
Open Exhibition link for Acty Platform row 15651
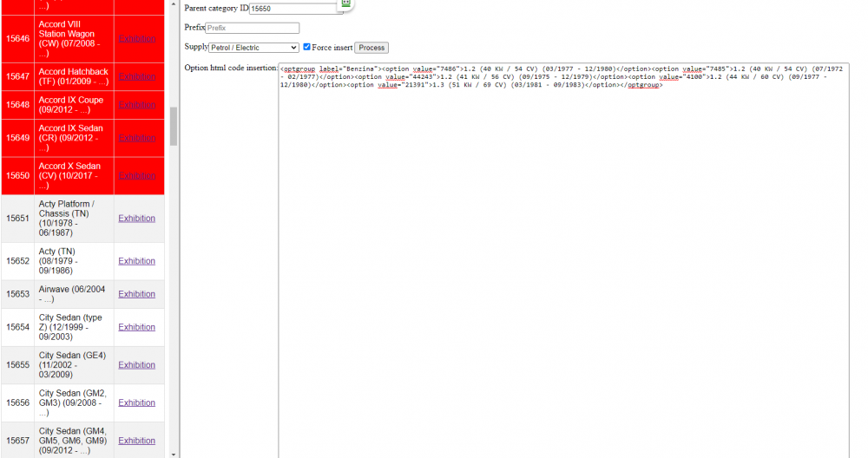[137, 219]
